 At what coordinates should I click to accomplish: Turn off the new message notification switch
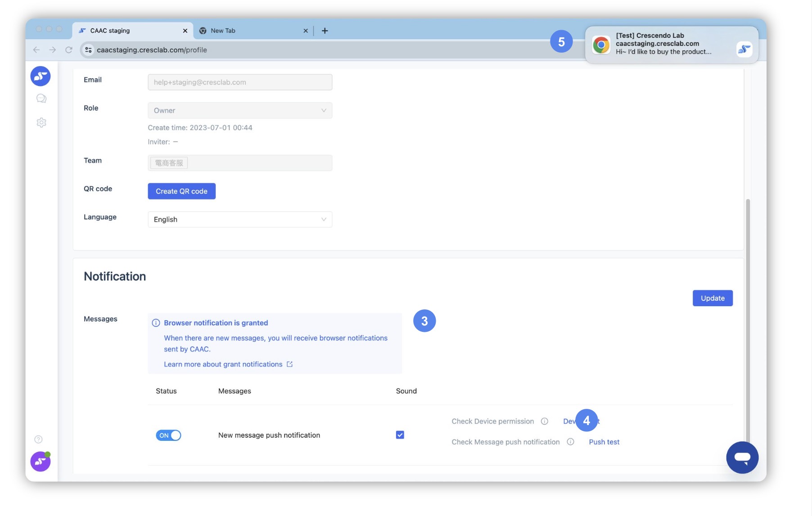(x=168, y=435)
